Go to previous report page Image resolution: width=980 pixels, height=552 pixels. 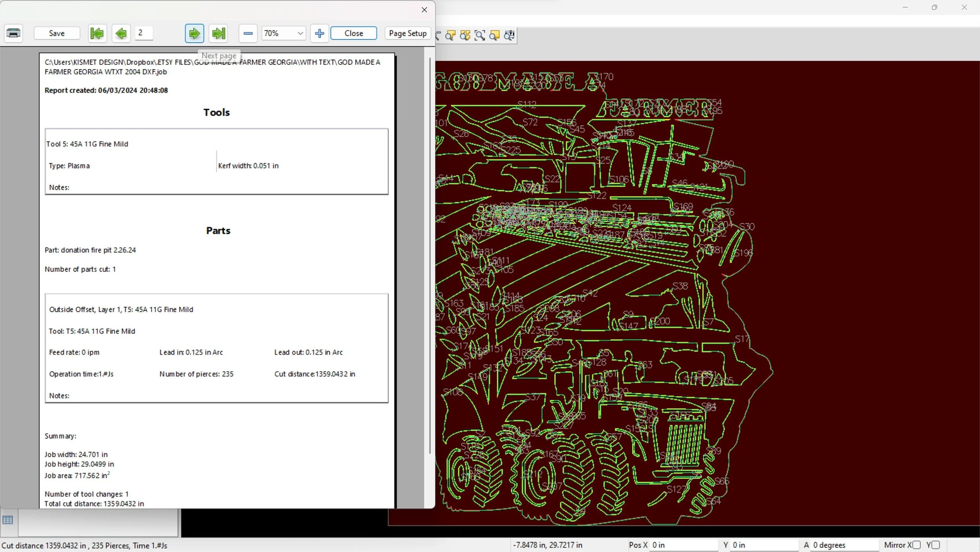coord(121,33)
